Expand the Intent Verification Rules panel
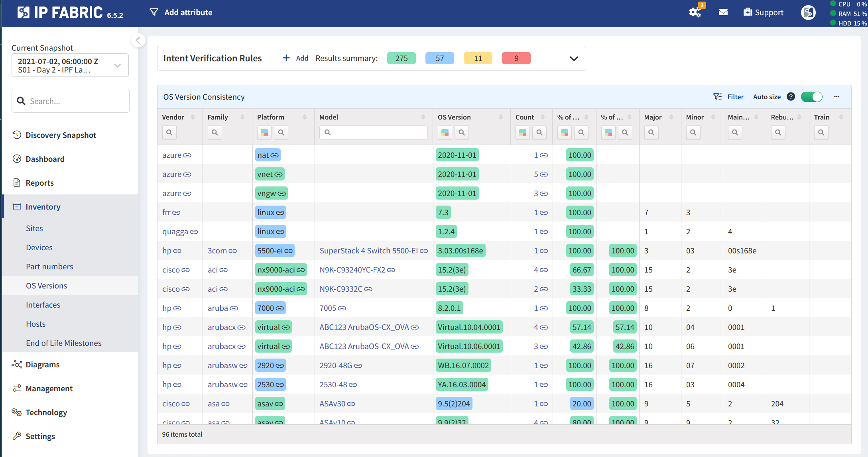The image size is (868, 457). point(574,59)
